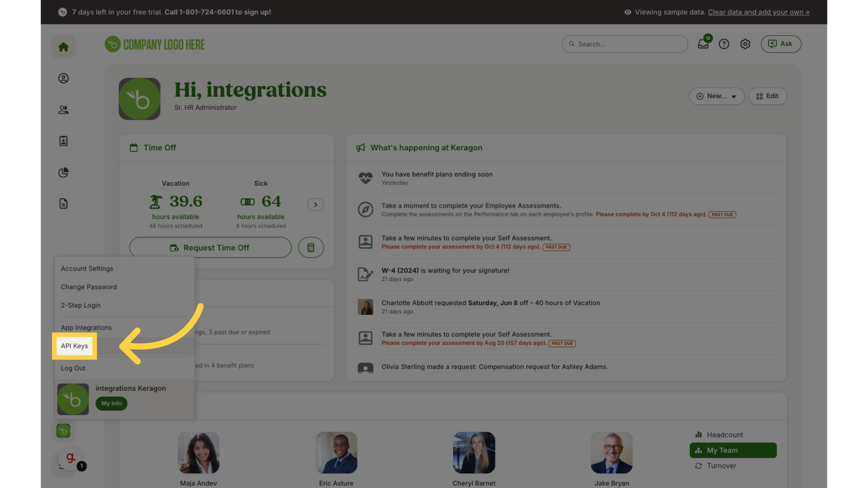Switch to the Turnover view
The image size is (868, 488).
click(x=721, y=465)
